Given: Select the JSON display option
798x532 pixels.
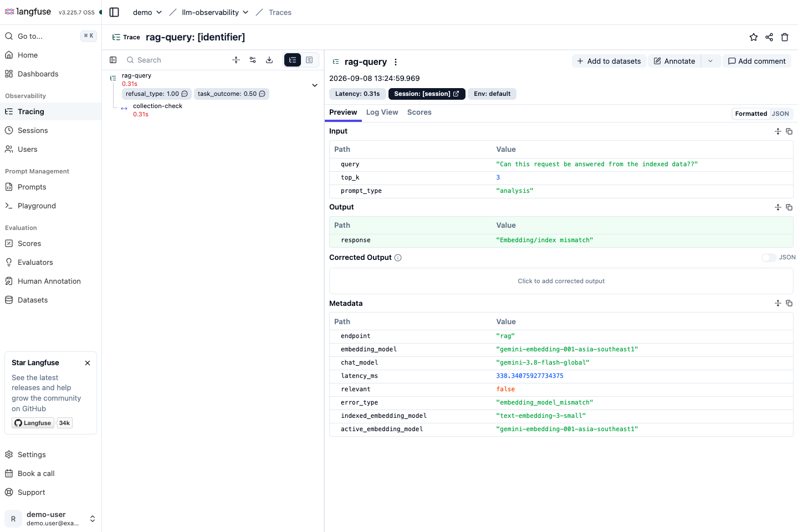Looking at the screenshot, I should [x=780, y=114].
